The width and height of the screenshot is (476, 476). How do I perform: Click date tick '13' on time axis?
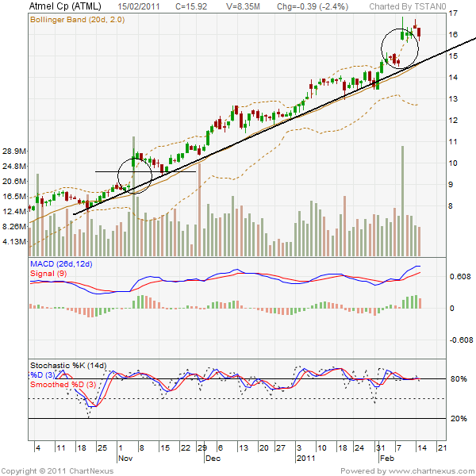(x=244, y=447)
